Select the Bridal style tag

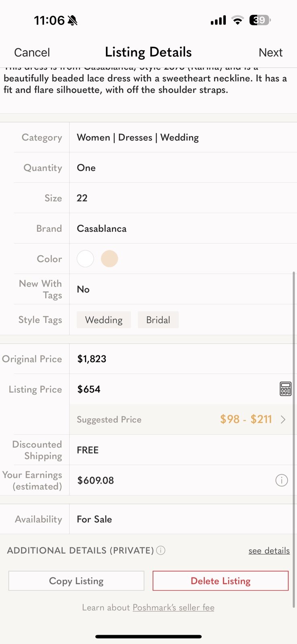click(x=158, y=320)
